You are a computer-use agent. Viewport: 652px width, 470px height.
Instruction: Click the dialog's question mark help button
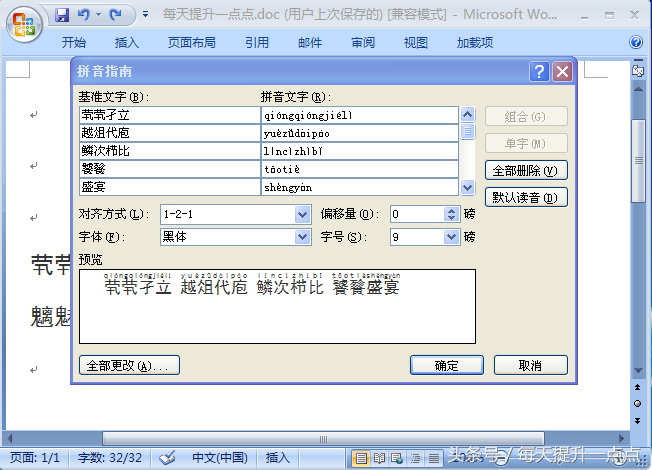tap(539, 72)
